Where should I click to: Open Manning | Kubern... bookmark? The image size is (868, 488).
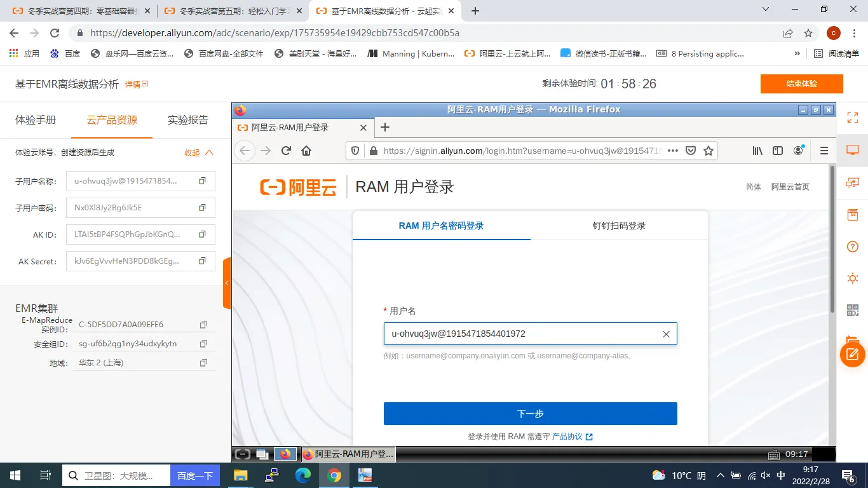click(x=411, y=53)
